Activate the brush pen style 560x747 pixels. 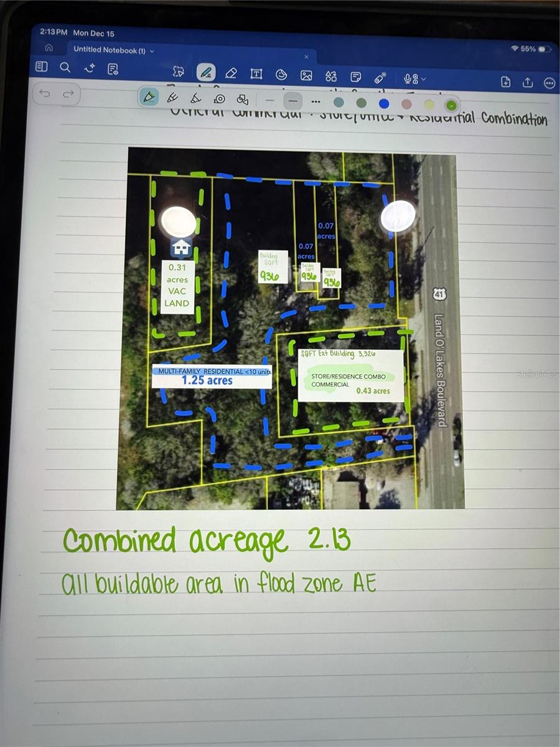[x=195, y=100]
